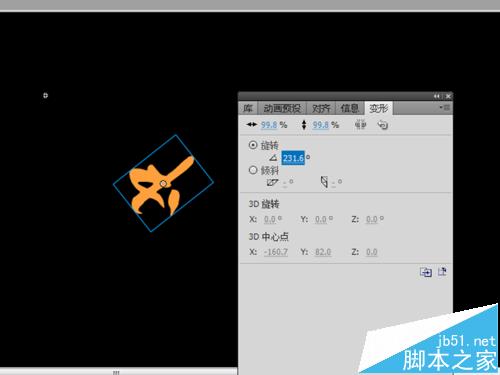Click 3D center point Y value 82.0
Image resolution: width=500 pixels, height=375 pixels.
point(323,252)
